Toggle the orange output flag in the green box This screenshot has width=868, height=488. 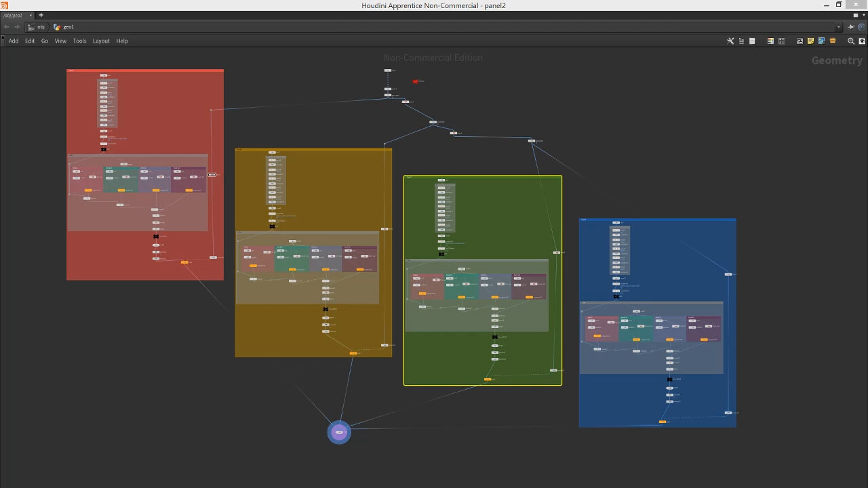pyautogui.click(x=488, y=379)
